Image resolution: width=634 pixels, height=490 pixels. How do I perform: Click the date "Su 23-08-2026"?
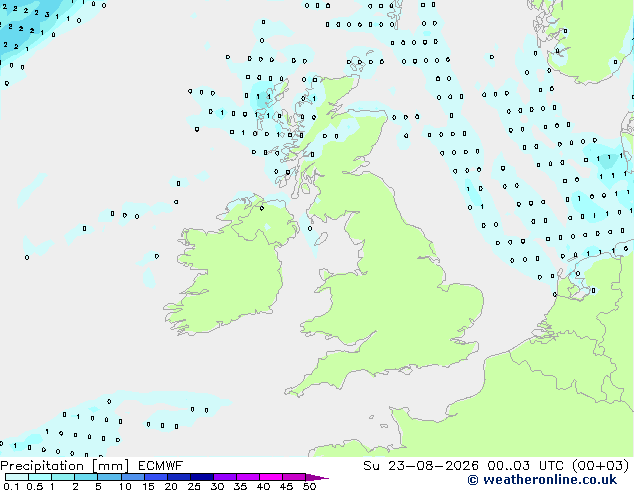click(x=421, y=466)
